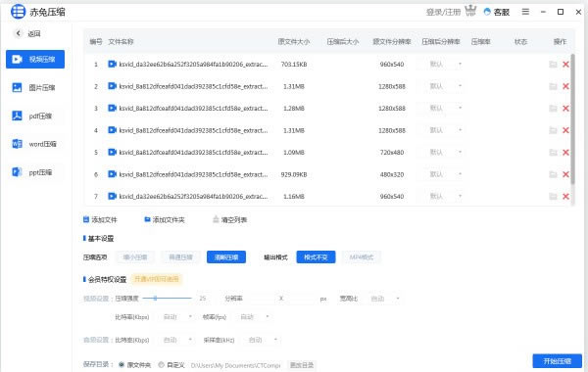The image size is (588, 372).
Task: Select 原文件夹 save location radio button
Action: (122, 364)
